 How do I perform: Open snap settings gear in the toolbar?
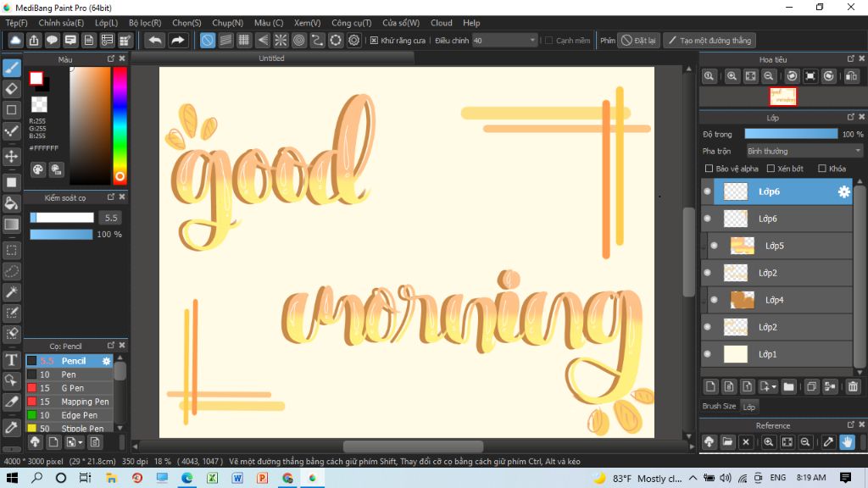(353, 41)
